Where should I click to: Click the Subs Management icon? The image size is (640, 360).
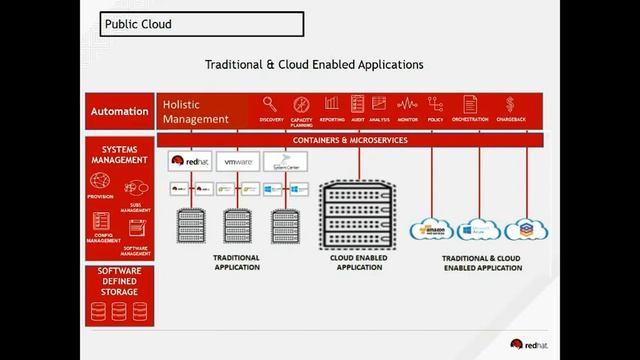tap(136, 188)
